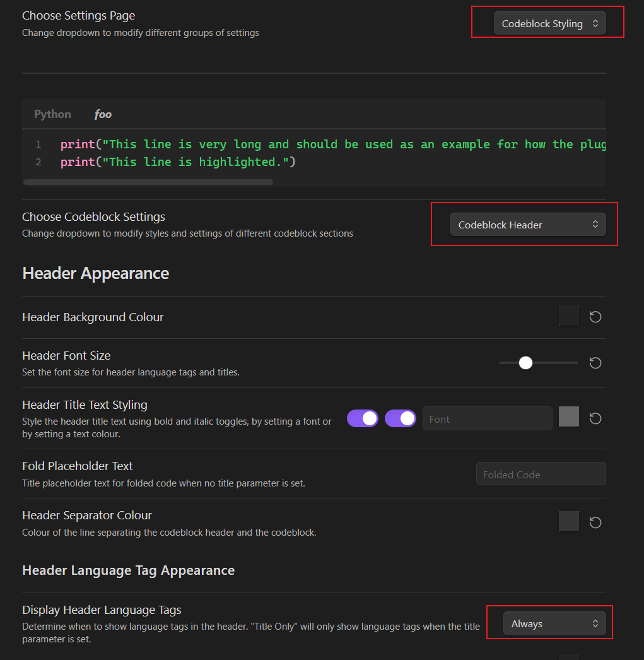Click the foo title in codeblock header
The width and height of the screenshot is (644, 660).
(x=103, y=114)
